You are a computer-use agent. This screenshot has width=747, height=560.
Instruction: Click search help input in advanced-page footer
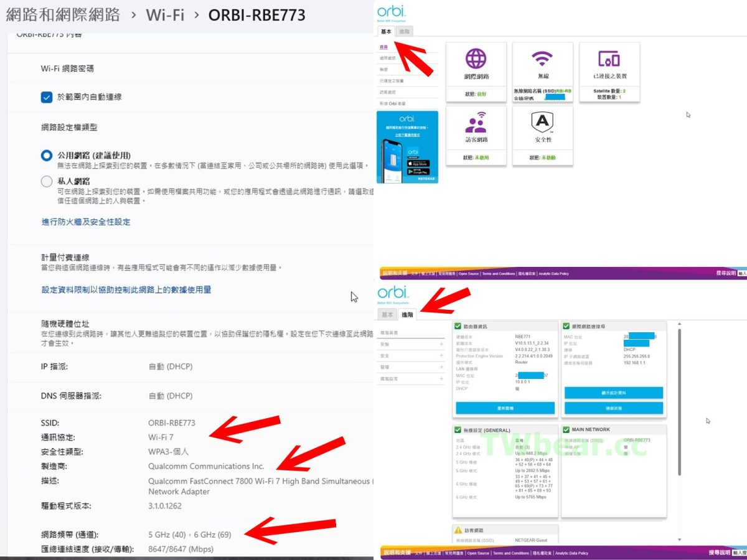coord(740,553)
